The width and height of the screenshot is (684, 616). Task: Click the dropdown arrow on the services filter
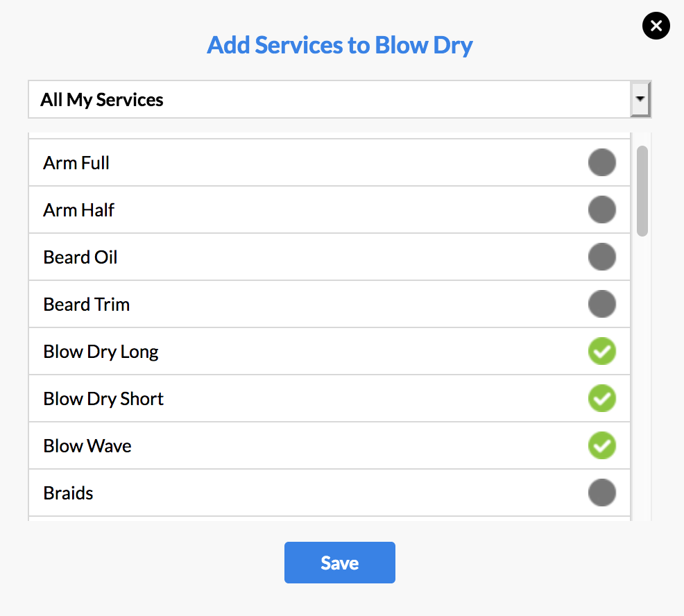coord(641,99)
